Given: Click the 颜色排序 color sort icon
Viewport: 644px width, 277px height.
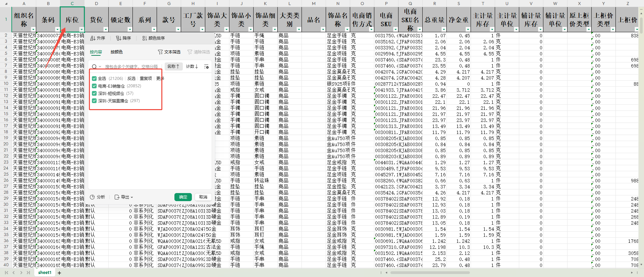Looking at the screenshot, I should [x=144, y=38].
